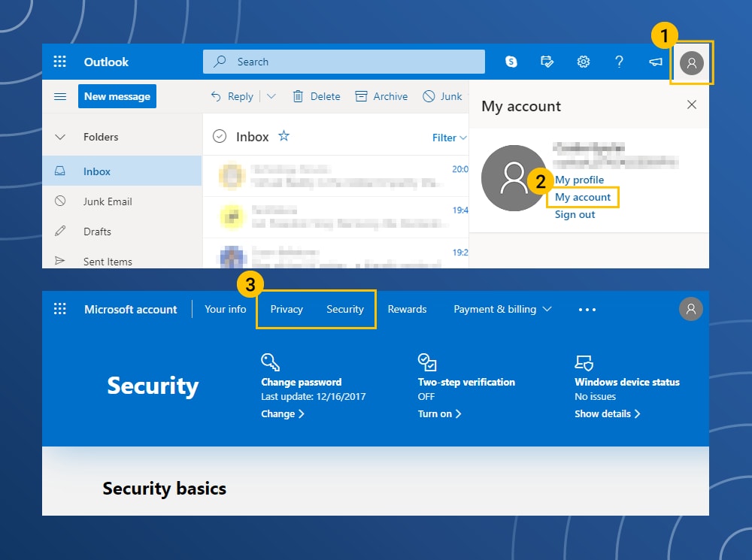Open Help via the question mark
Viewport: 752px width, 560px height.
[619, 62]
